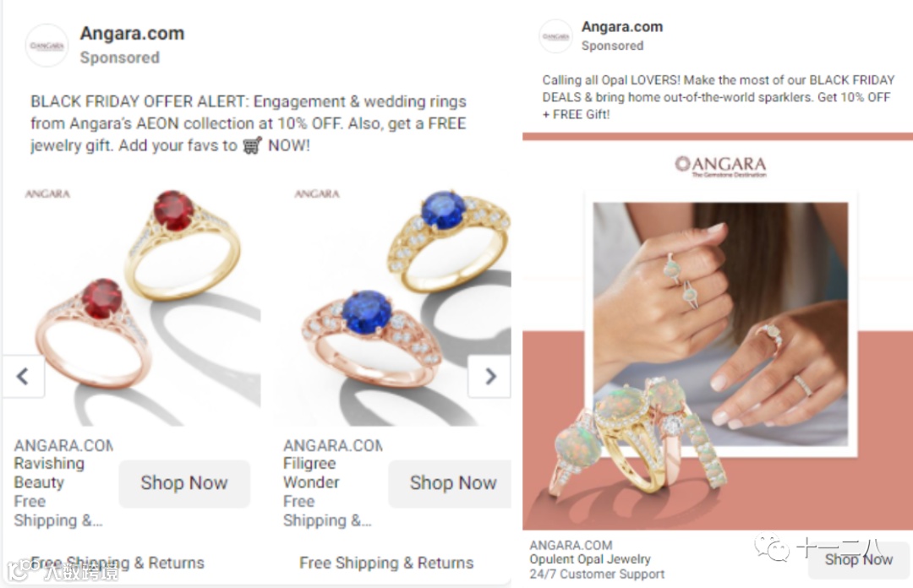Click the shopping cart emoji in ad text

252,145
